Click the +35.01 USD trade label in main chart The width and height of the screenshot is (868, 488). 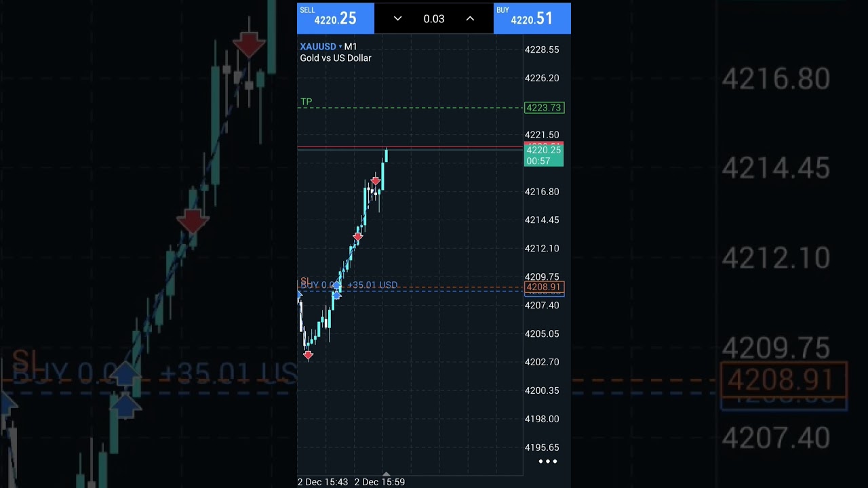[372, 285]
